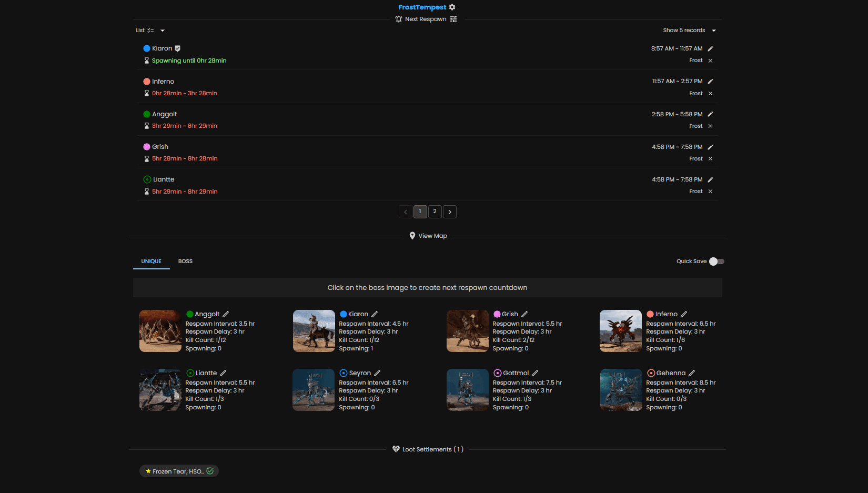868x493 pixels.
Task: Edit the Kiaron respawn record time
Action: click(710, 48)
